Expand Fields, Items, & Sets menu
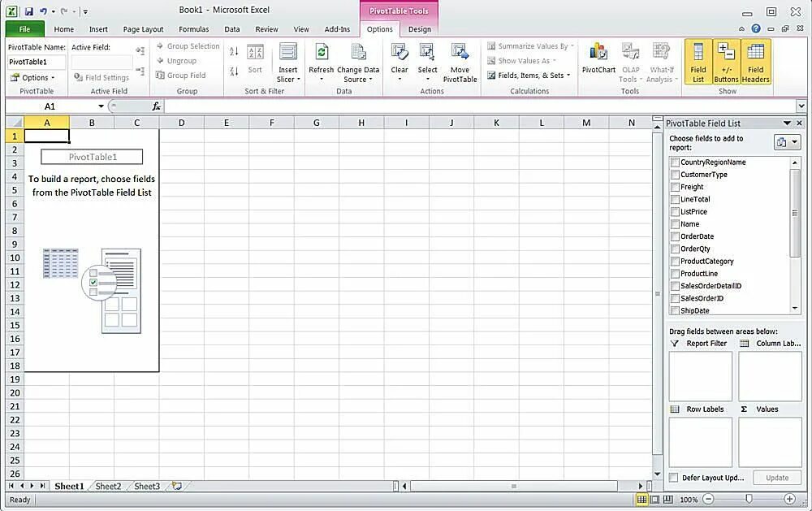Screen dimensions: 812x511 (x=529, y=76)
